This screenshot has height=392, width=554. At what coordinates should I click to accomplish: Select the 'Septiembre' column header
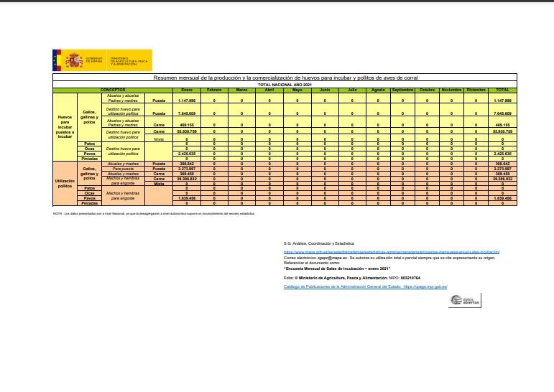402,90
